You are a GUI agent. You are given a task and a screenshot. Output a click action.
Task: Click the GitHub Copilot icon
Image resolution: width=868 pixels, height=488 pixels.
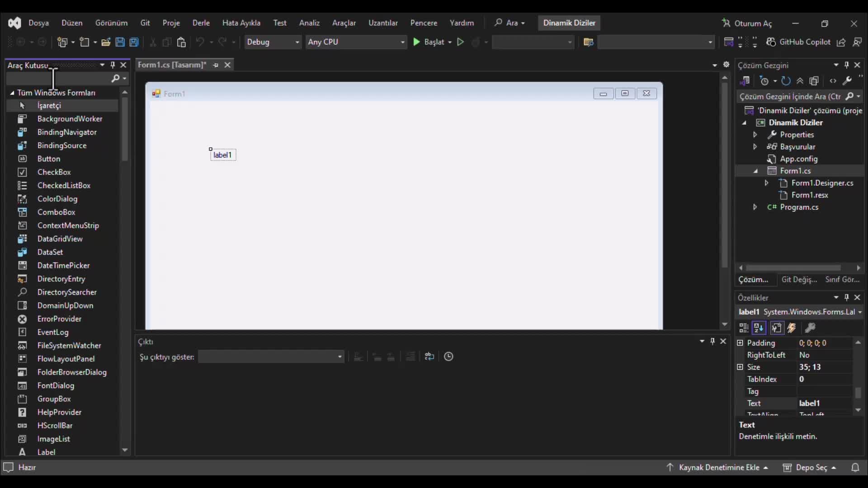pos(771,42)
